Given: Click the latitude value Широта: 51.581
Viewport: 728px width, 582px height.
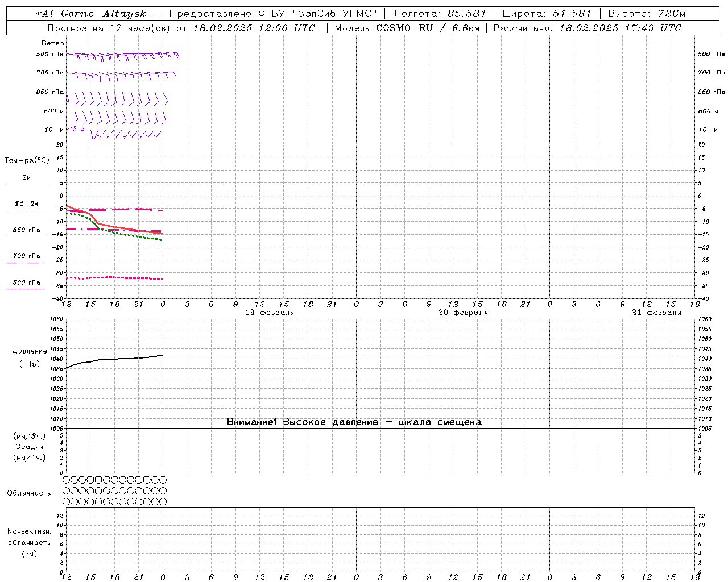Looking at the screenshot, I should click(547, 14).
